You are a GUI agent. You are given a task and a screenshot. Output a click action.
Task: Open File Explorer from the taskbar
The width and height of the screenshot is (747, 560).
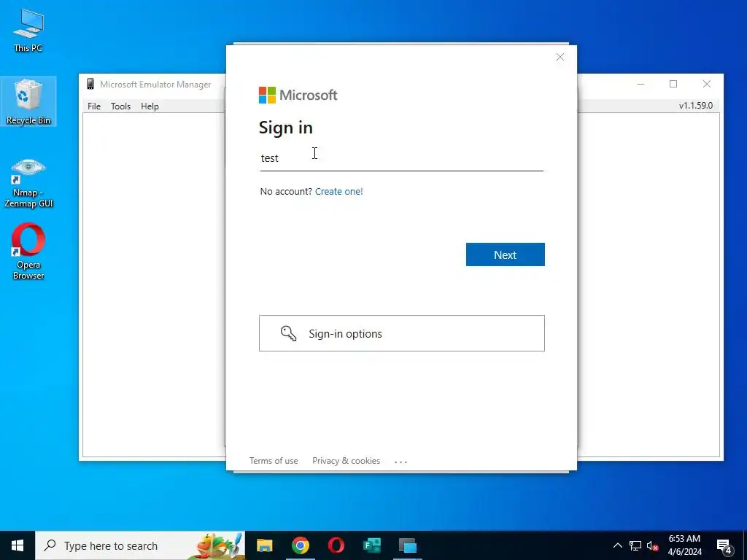(x=264, y=545)
